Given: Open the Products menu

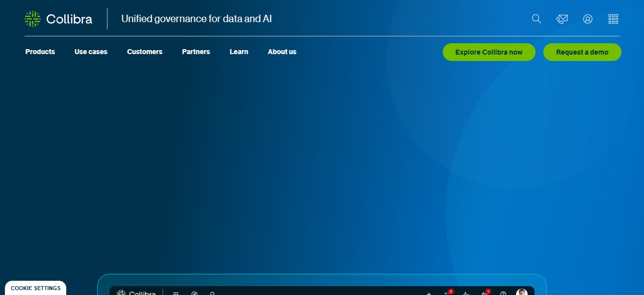Looking at the screenshot, I should [40, 52].
